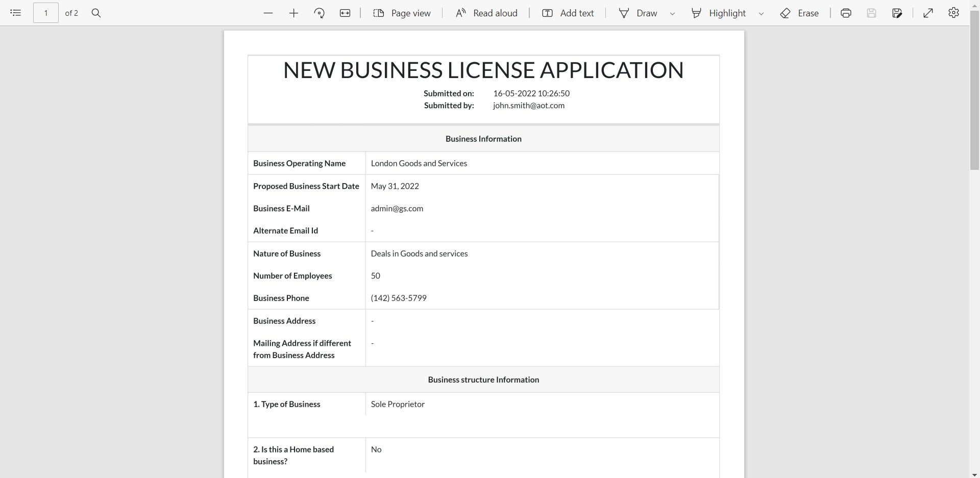
Task: Click 'Proposed Business Start Date' label
Action: click(x=306, y=186)
